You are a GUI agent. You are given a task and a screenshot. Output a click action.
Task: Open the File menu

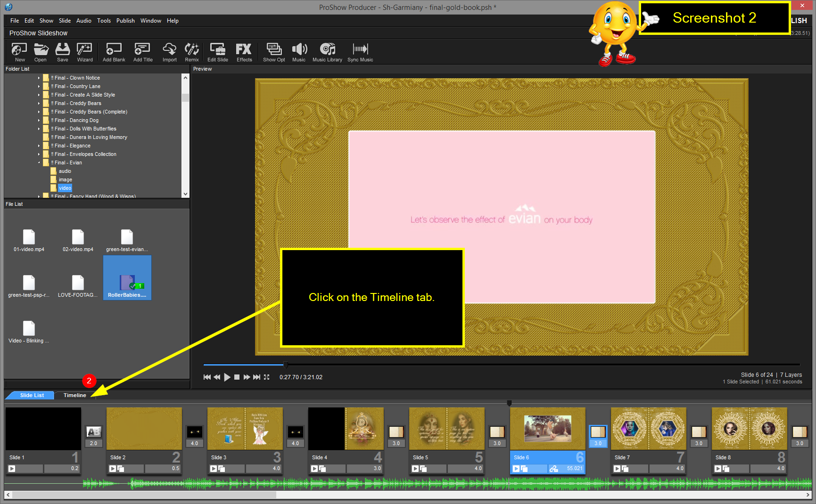pyautogui.click(x=15, y=21)
